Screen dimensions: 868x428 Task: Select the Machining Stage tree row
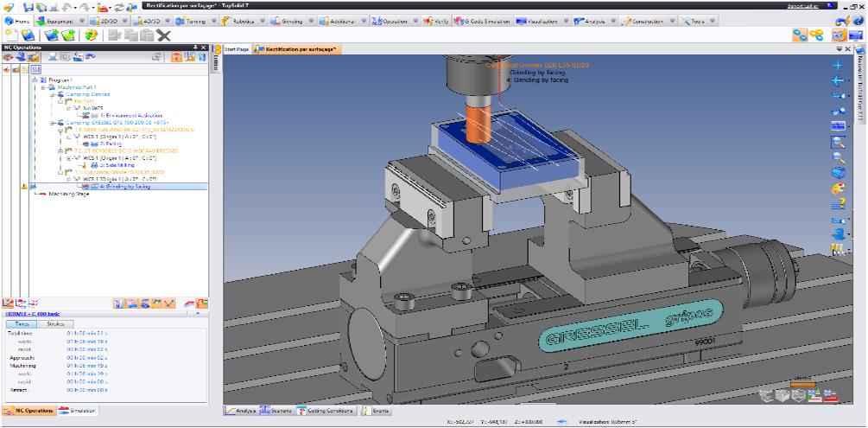pyautogui.click(x=68, y=194)
